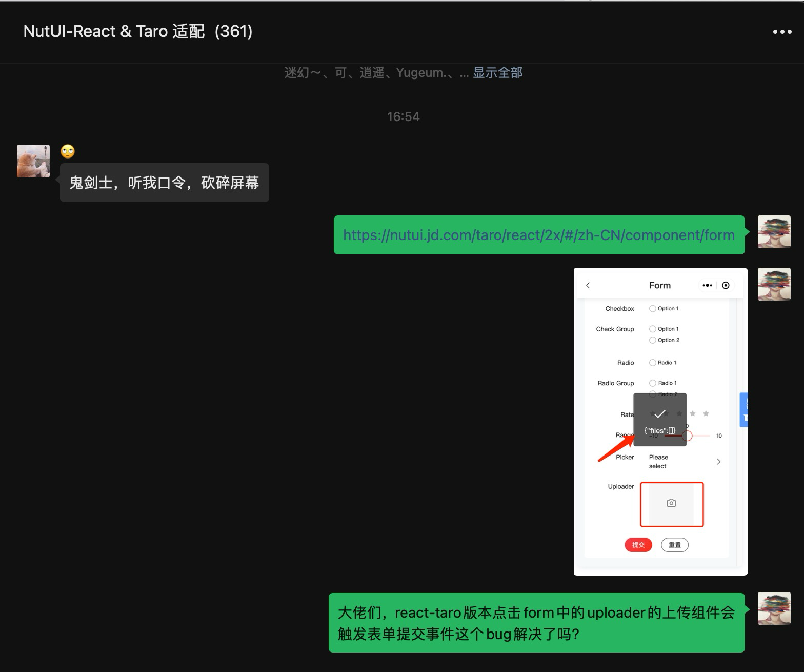Image resolution: width=804 pixels, height=672 pixels.
Task: Click sender avatar beside the URL message
Action: [774, 232]
